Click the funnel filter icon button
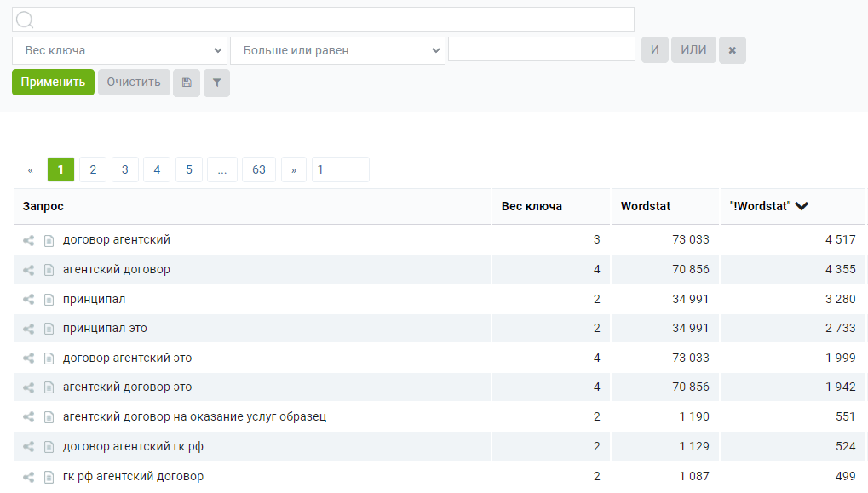The image size is (868, 493). [216, 83]
